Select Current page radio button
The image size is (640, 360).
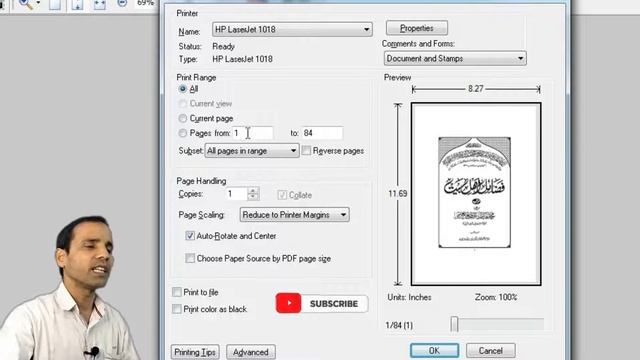(183, 118)
